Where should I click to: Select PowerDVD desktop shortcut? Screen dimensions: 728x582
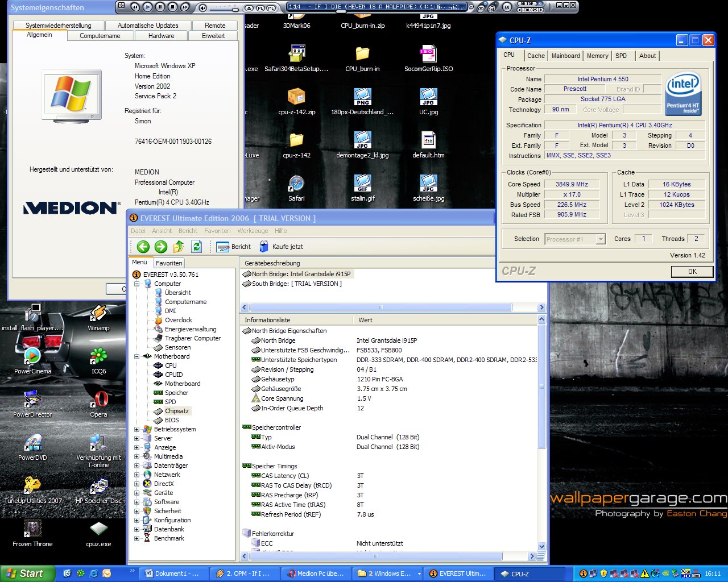32,447
